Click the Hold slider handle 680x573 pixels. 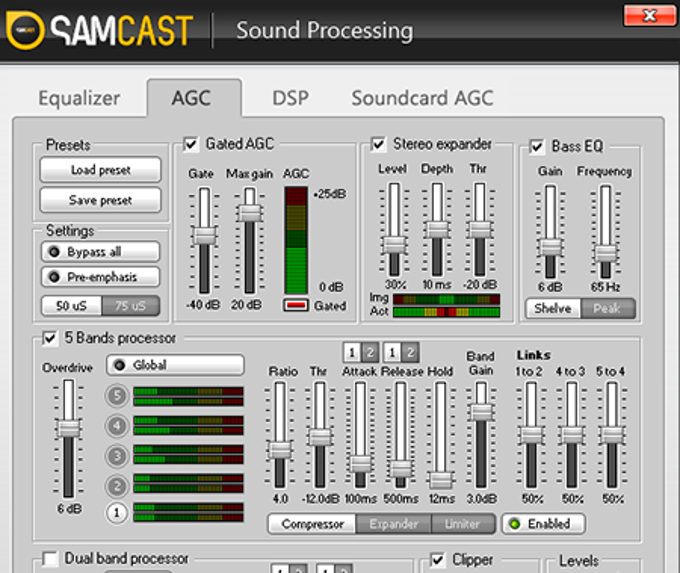[x=441, y=480]
